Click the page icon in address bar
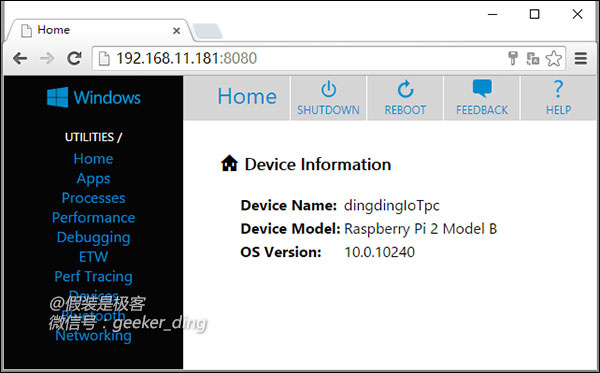The width and height of the screenshot is (600, 373). (x=104, y=59)
